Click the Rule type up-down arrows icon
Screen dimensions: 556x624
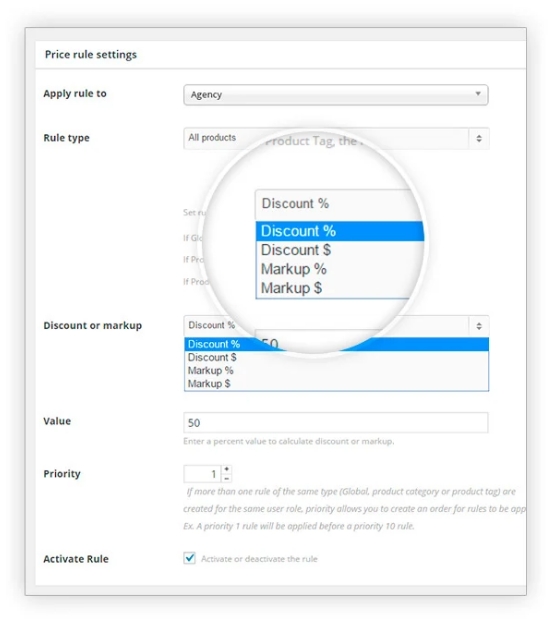479,138
